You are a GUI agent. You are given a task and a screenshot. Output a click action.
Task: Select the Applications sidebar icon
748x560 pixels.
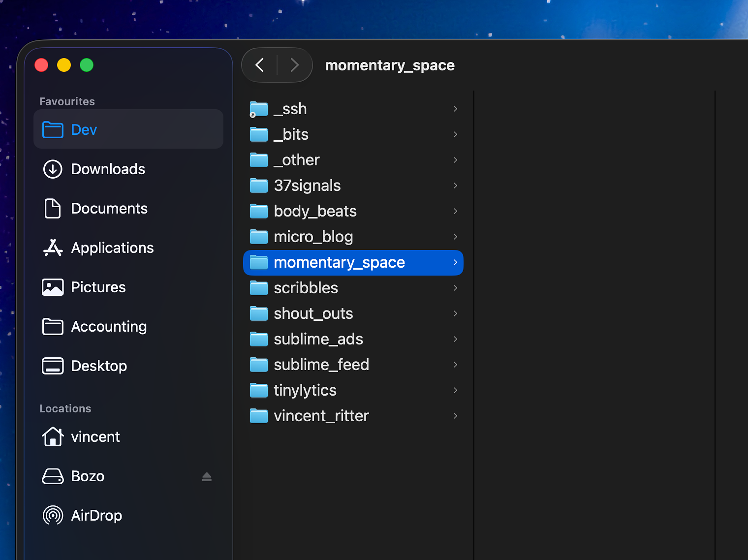tap(53, 248)
